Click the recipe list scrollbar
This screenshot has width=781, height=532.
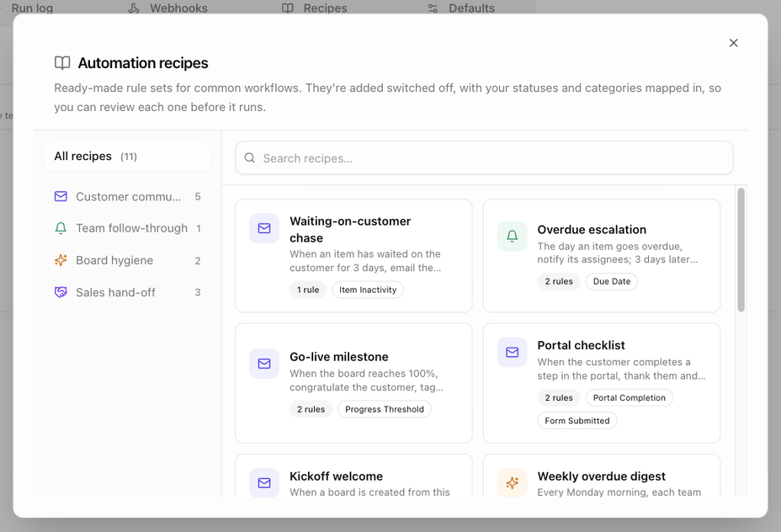741,250
